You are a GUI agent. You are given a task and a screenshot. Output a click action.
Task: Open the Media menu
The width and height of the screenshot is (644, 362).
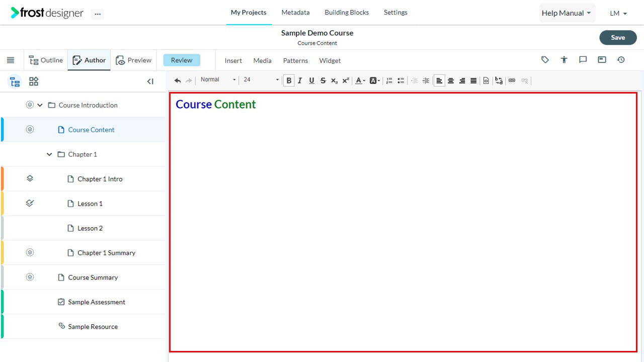pos(262,60)
